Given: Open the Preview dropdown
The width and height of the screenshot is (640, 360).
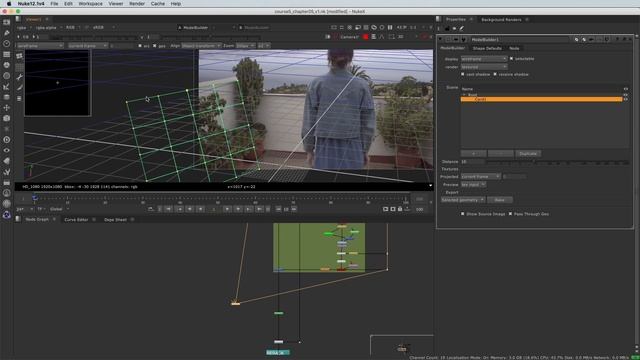Looking at the screenshot, I should 473,184.
